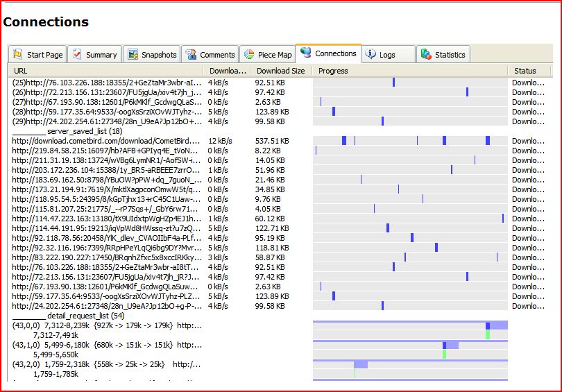562x392 pixels.
Task: Click the Snapshots tab icon
Action: pos(133,55)
